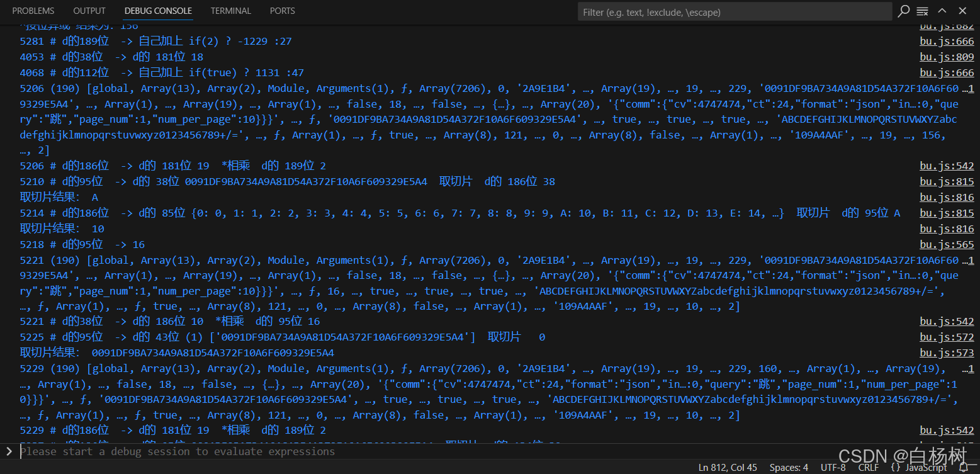
Task: Clear the debug console output
Action: pyautogui.click(x=922, y=11)
